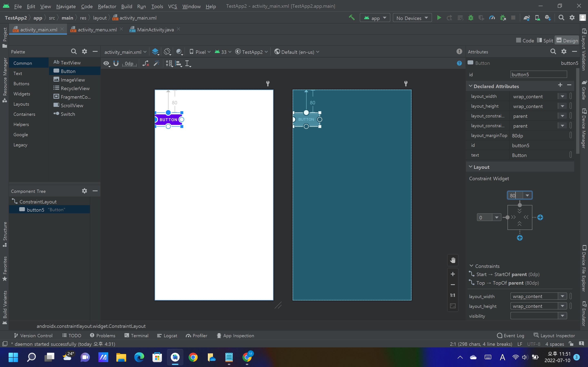
Task: Click the Clear All Constraints icon
Action: [146, 63]
